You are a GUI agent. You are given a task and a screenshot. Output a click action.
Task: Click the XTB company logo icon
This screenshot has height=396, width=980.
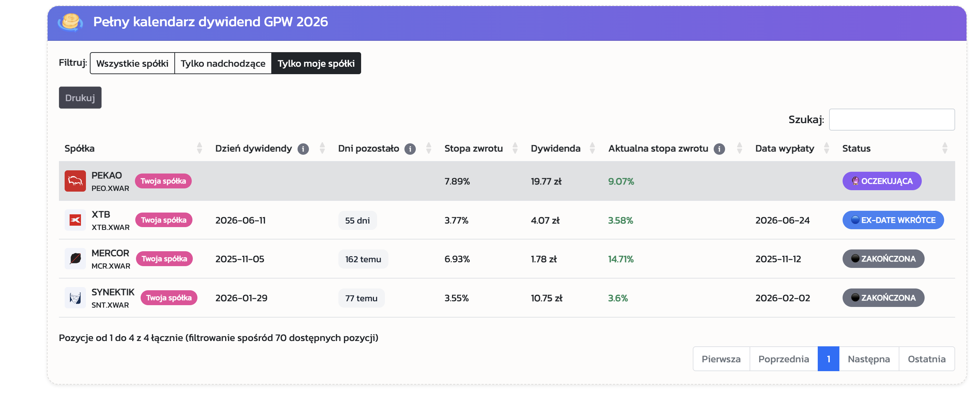pyautogui.click(x=75, y=220)
